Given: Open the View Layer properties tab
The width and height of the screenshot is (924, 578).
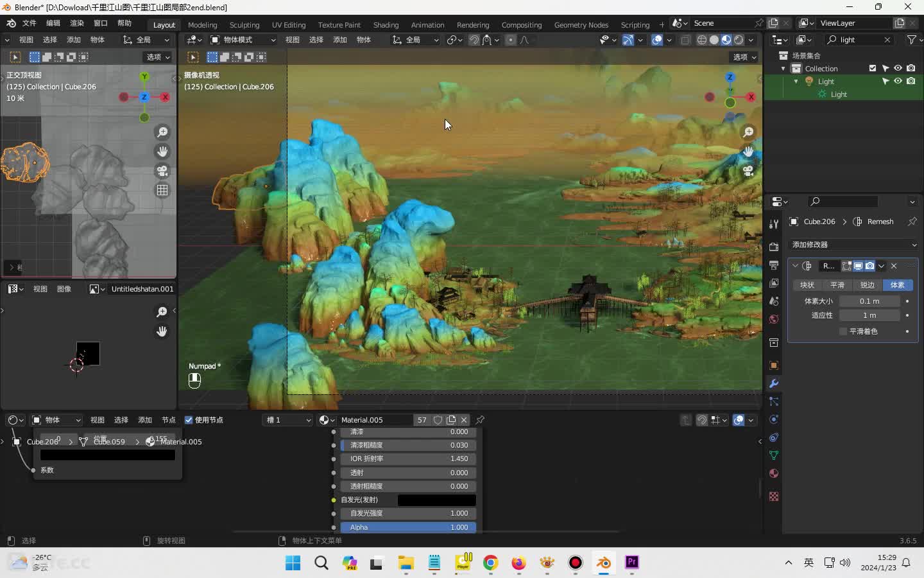Looking at the screenshot, I should pos(774,283).
